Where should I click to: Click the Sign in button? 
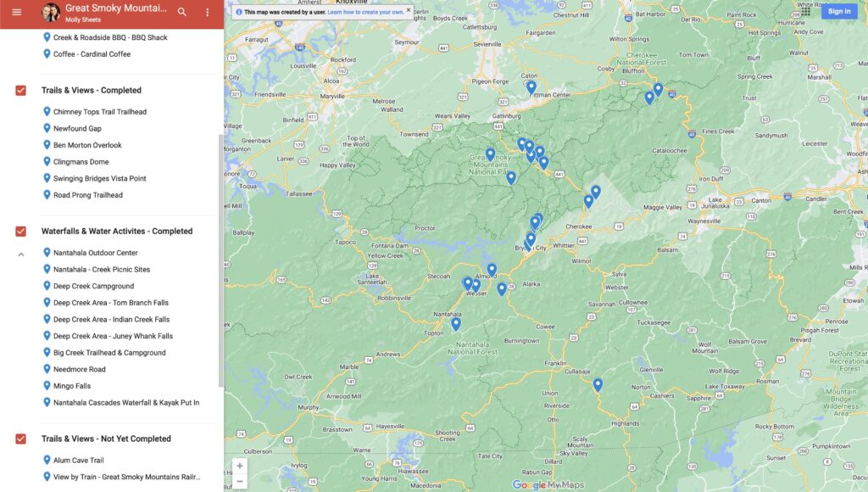(838, 11)
